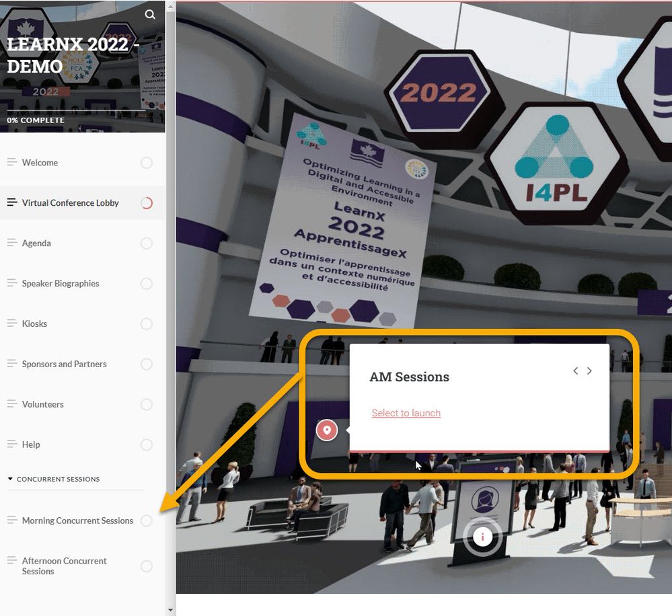This screenshot has height=616, width=672.
Task: Click the LEARNX 2022 - DEMO course title
Action: pos(73,55)
